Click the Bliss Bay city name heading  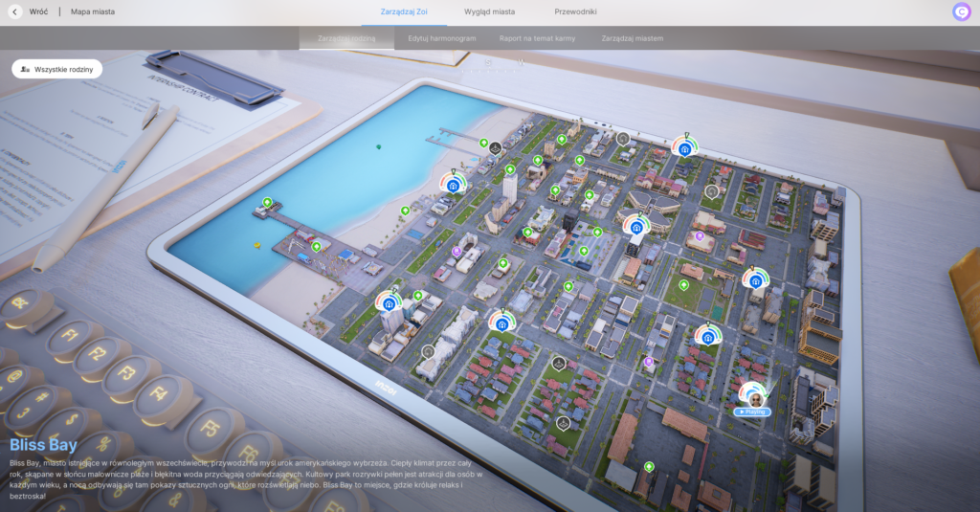(x=44, y=445)
